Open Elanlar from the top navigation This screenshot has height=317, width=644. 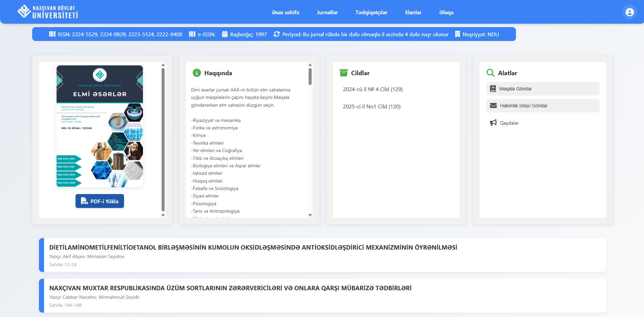coord(413,12)
